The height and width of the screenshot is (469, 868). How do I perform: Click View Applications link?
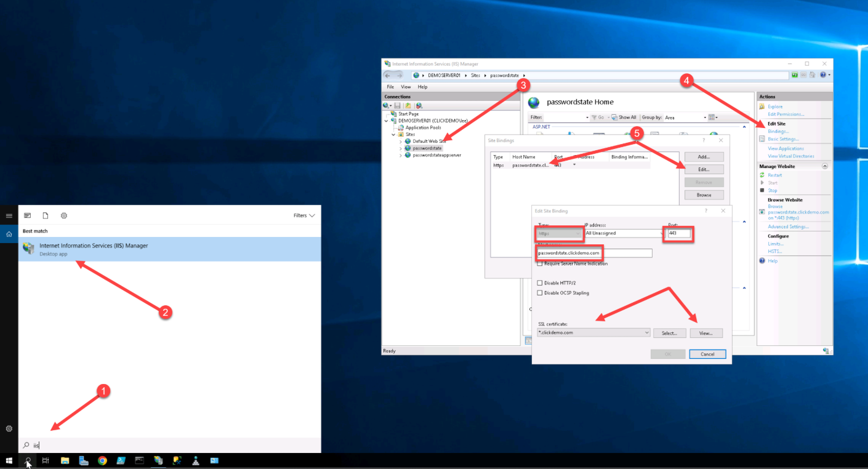click(x=786, y=148)
